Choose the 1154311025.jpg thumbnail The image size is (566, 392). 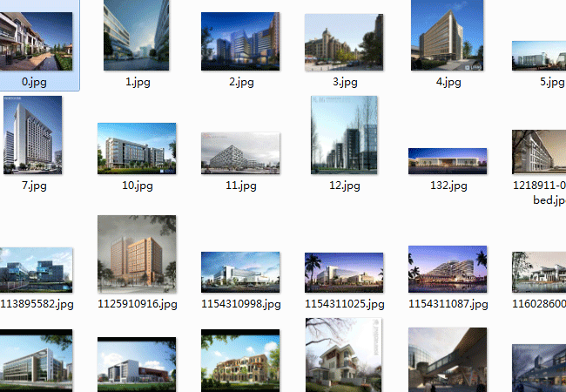[x=344, y=272]
